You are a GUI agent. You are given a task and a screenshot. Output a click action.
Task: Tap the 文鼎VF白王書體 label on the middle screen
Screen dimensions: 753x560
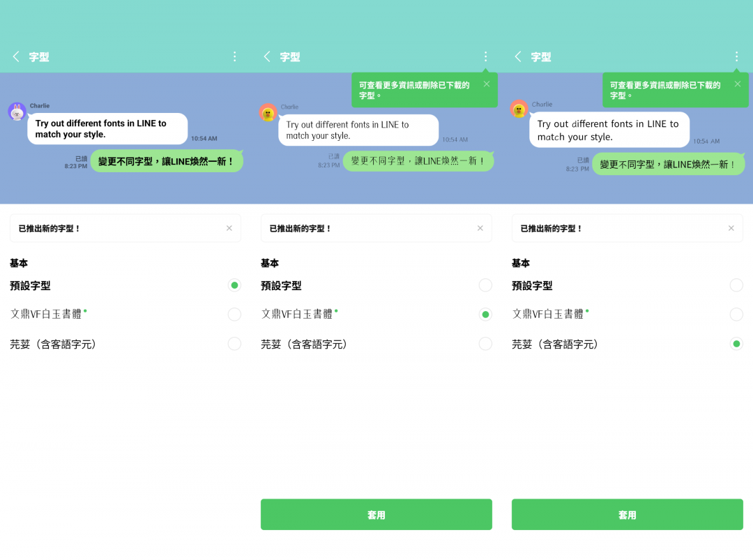click(297, 314)
